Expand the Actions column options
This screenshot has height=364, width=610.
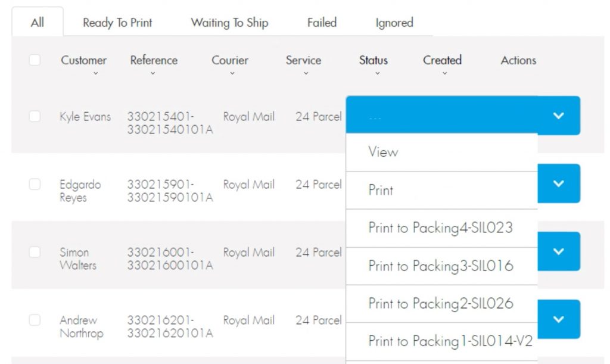coord(517,60)
